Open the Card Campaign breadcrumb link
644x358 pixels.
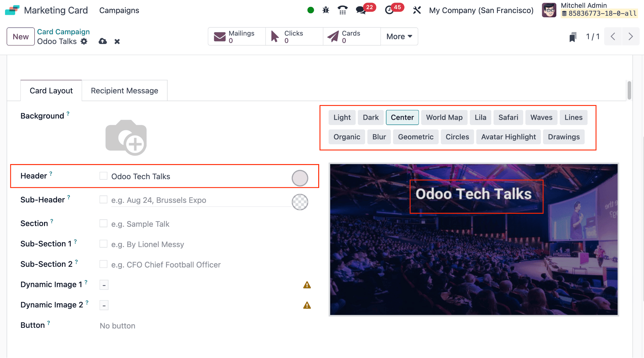pos(64,32)
